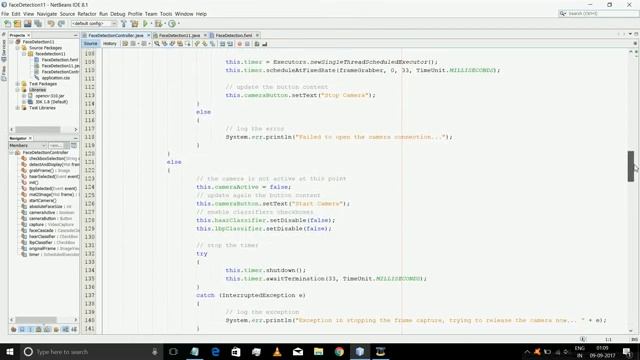The image size is (640, 360).
Task: Click the editor Last Edit icon
Action: [x=125, y=44]
